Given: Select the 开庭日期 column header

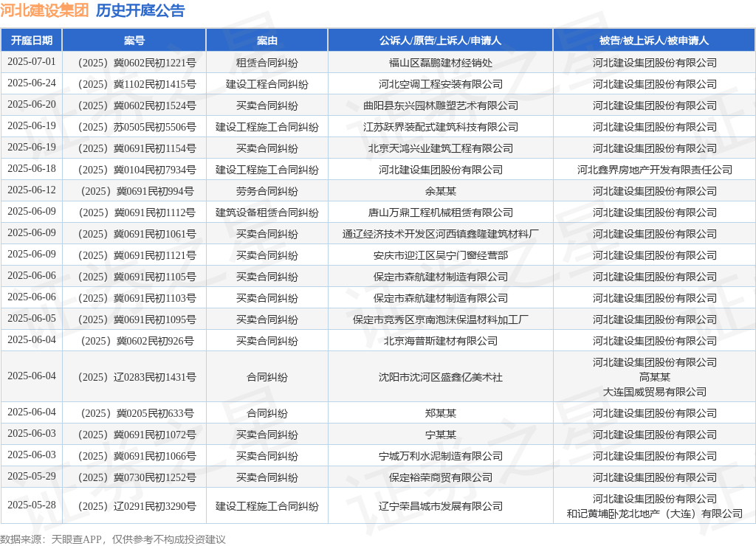Looking at the screenshot, I should click(x=31, y=41).
